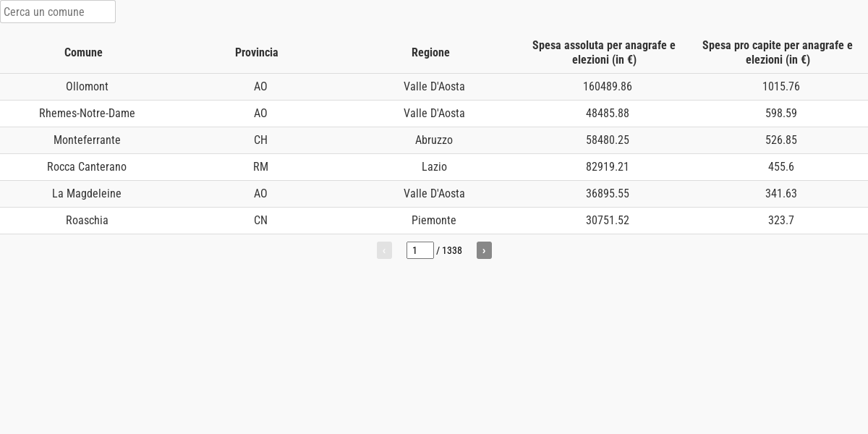Viewport: 868px width, 434px height.
Task: Go to the next table page
Action: tap(484, 250)
